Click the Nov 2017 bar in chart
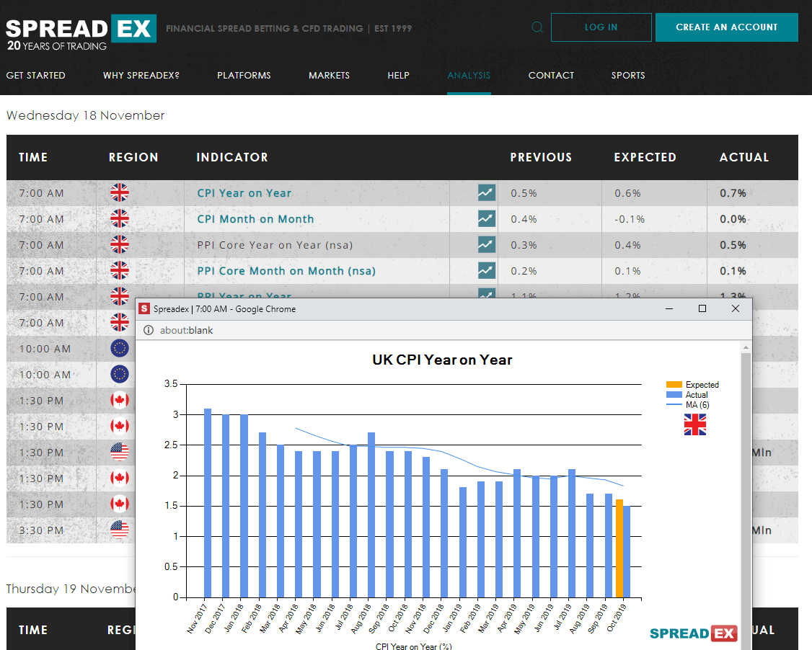Image resolution: width=812 pixels, height=650 pixels. coord(208,503)
